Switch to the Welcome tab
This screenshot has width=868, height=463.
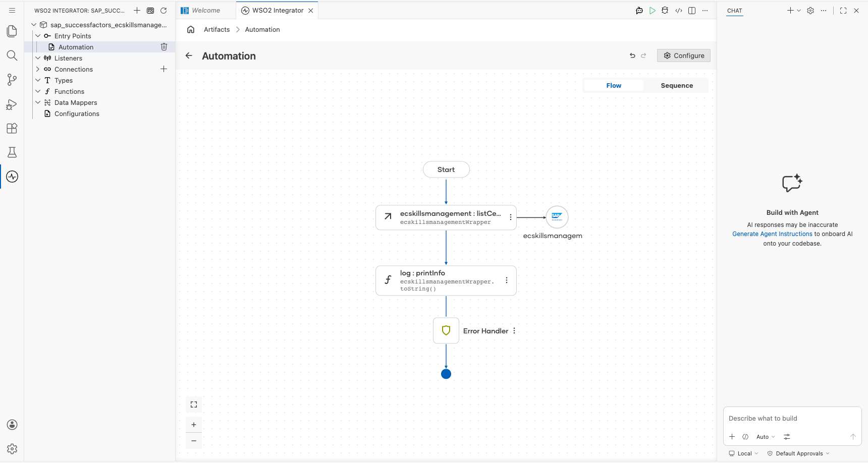[206, 11]
